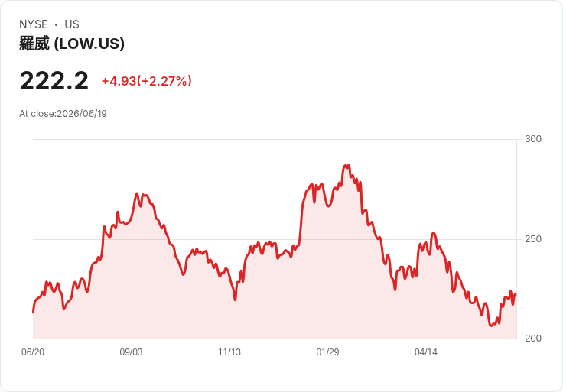Select the 11/13 date axis label

229,352
